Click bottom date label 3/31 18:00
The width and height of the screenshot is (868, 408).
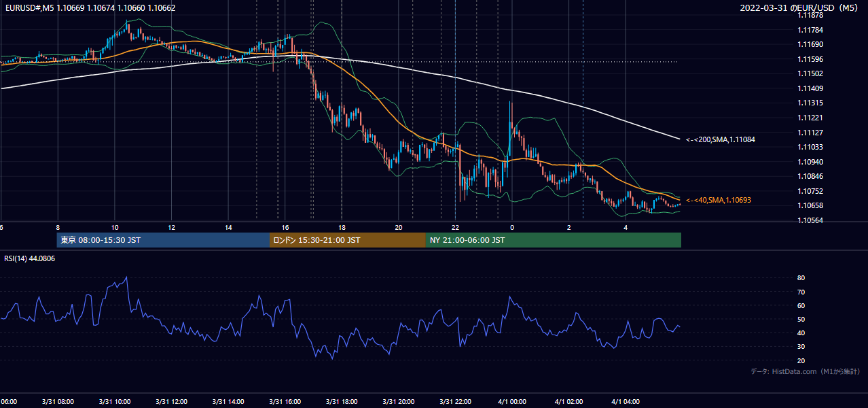pyautogui.click(x=342, y=402)
